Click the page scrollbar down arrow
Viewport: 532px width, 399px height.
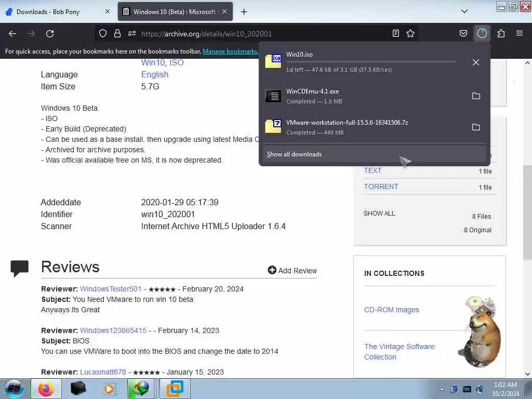pyautogui.click(x=527, y=374)
